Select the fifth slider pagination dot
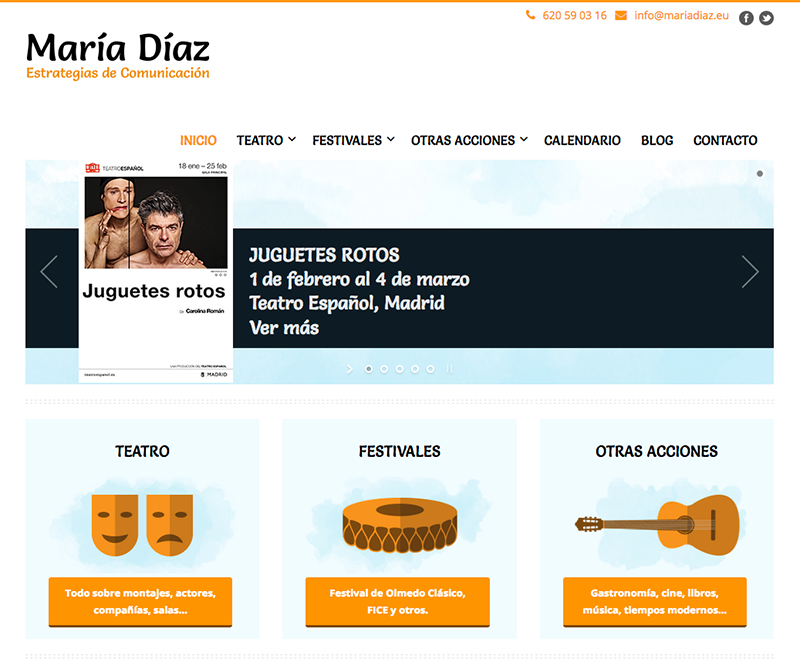 tap(431, 369)
